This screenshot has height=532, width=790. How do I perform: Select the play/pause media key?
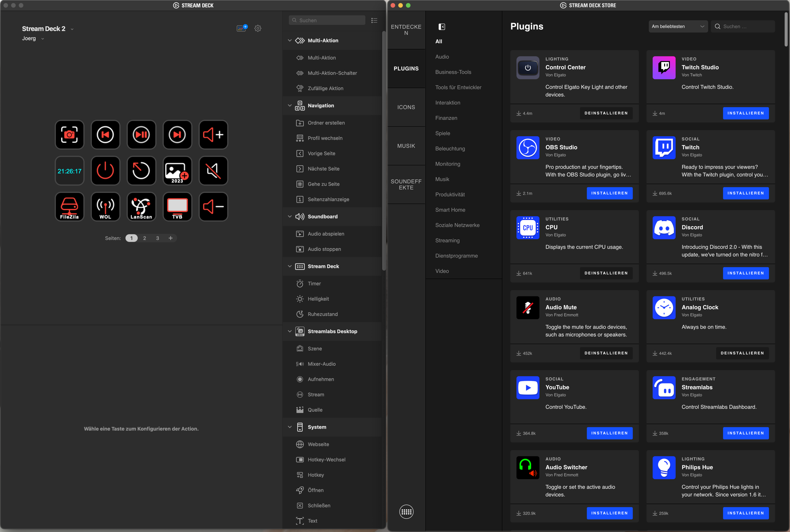(142, 135)
